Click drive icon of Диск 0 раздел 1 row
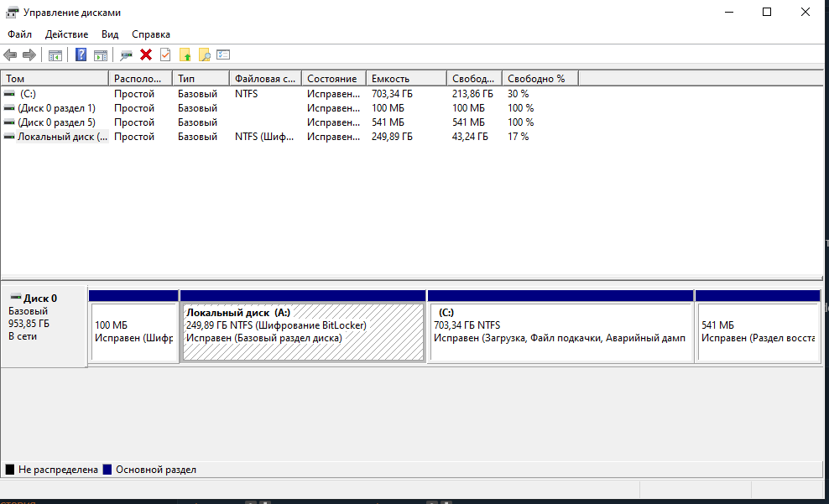 click(x=9, y=108)
